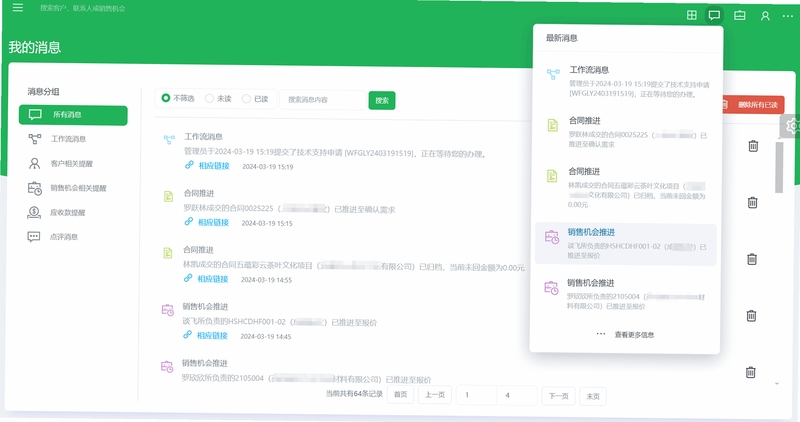Click the ellipsis icon beside 查看更多信息
This screenshot has width=800, height=422.
(x=601, y=334)
